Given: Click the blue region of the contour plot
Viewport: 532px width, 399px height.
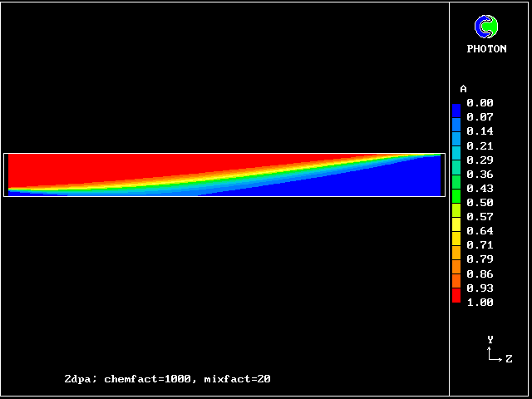Looking at the screenshot, I should [x=374, y=185].
